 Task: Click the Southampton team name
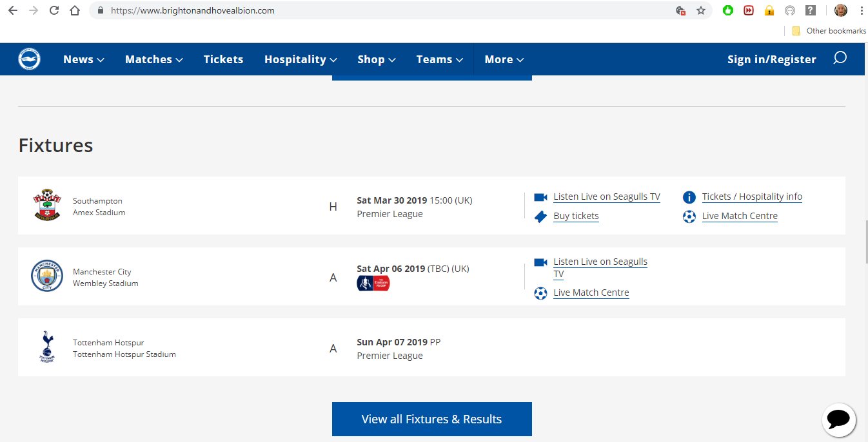tap(97, 200)
